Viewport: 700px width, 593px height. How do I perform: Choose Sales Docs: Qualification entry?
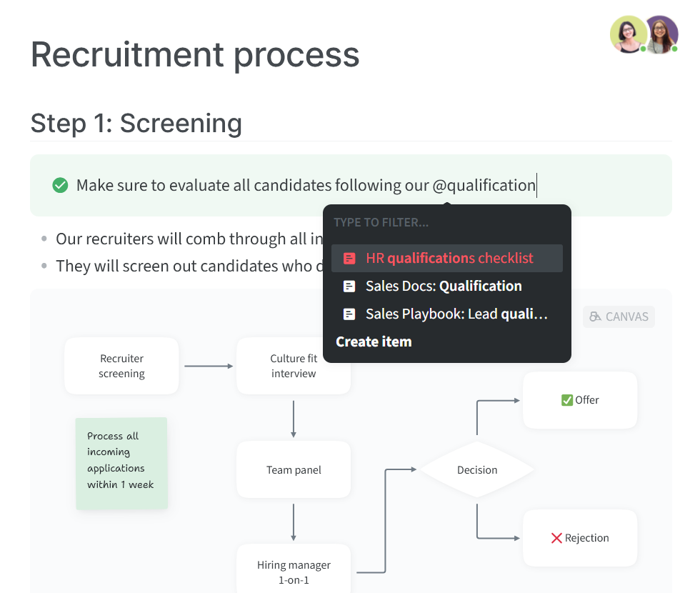447,286
